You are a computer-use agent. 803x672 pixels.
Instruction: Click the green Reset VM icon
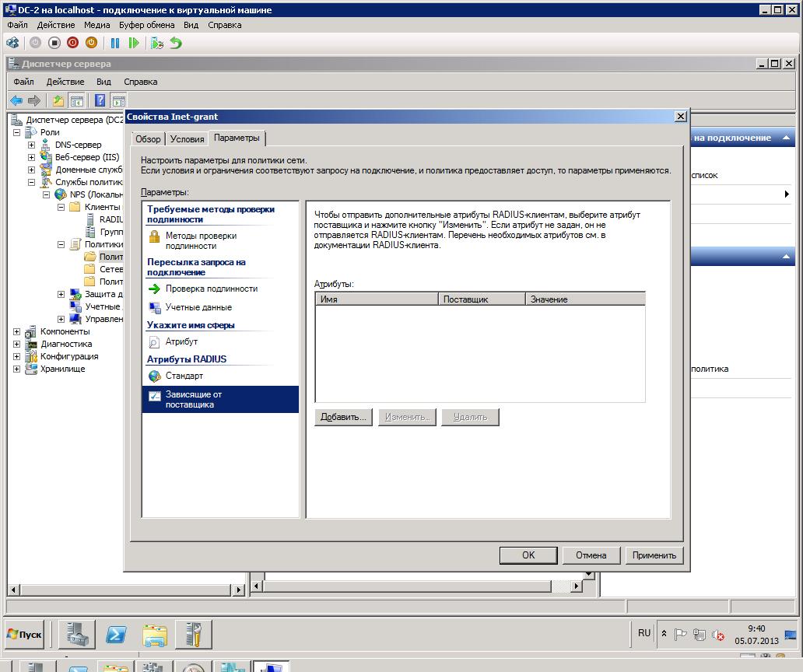coord(134,43)
